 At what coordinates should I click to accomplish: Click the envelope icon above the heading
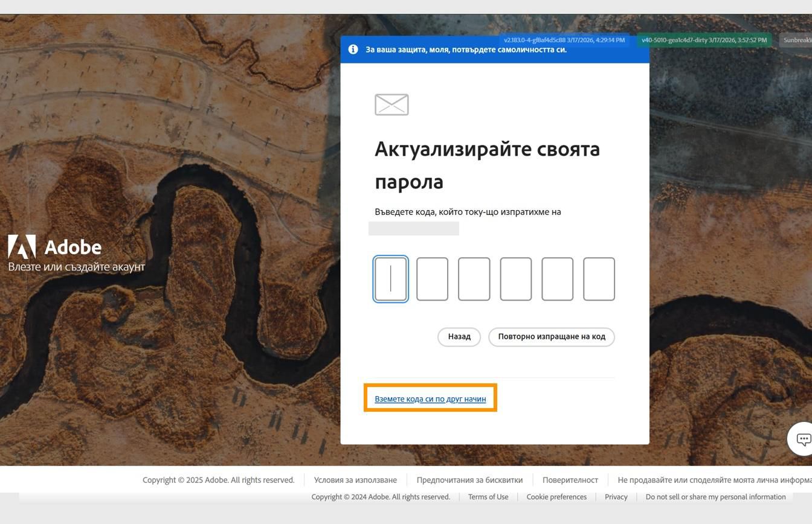coord(391,104)
